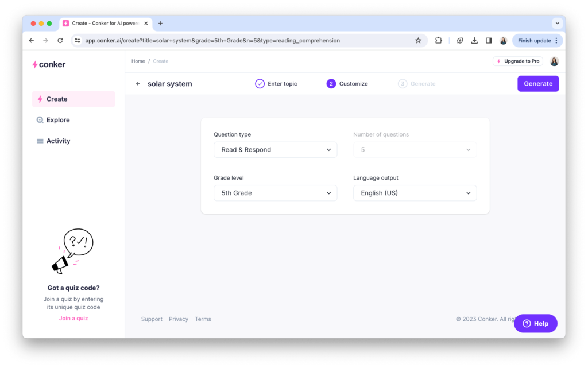Open the Question type dropdown
588x368 pixels.
pyautogui.click(x=275, y=150)
